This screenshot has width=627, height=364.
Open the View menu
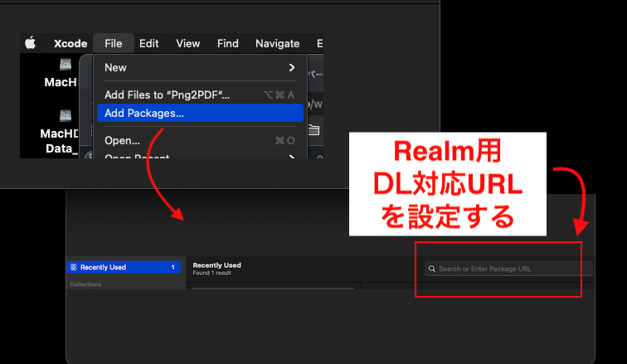click(188, 43)
